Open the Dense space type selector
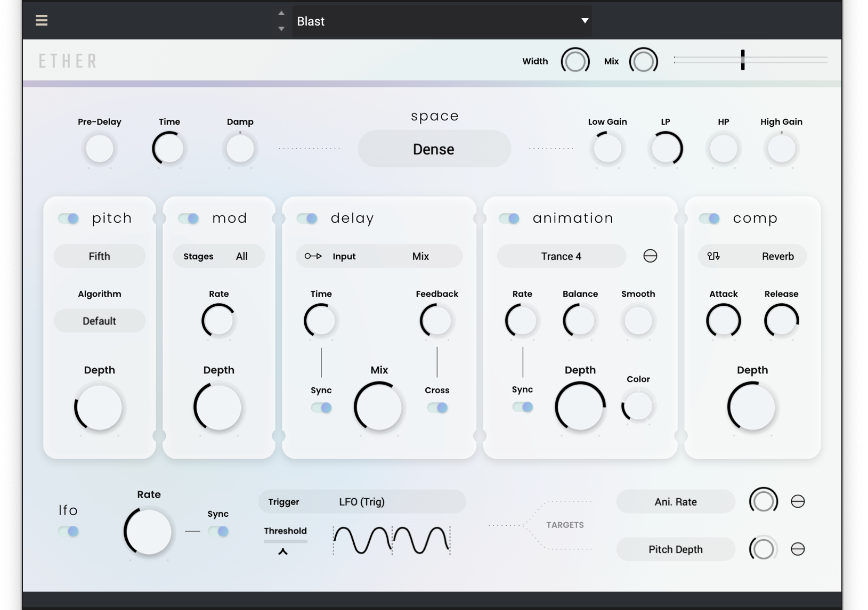Image resolution: width=868 pixels, height=610 pixels. pos(434,149)
